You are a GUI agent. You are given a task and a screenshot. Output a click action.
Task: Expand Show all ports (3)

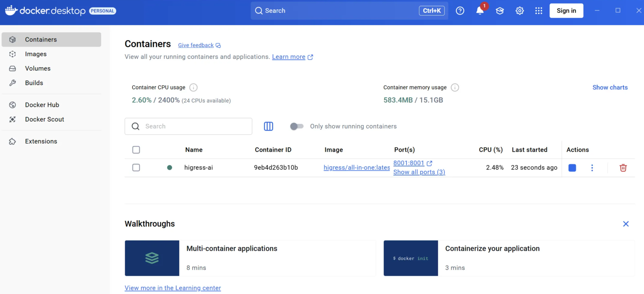[419, 172]
